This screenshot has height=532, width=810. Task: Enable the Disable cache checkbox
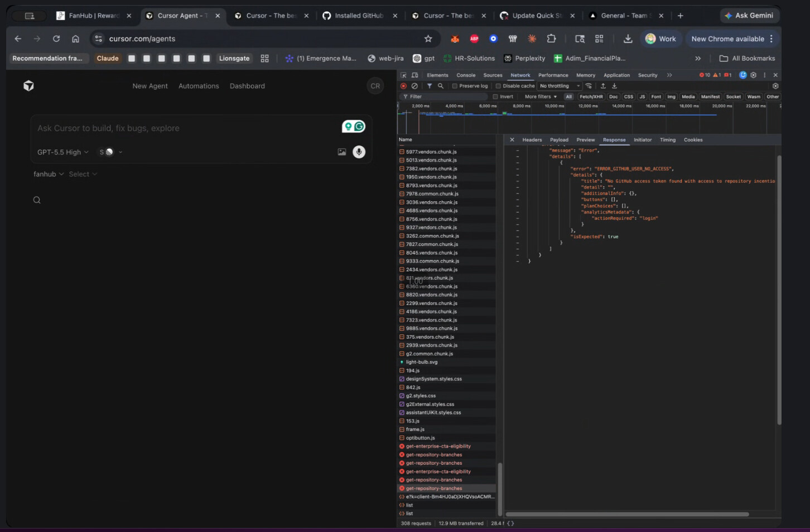pos(498,86)
